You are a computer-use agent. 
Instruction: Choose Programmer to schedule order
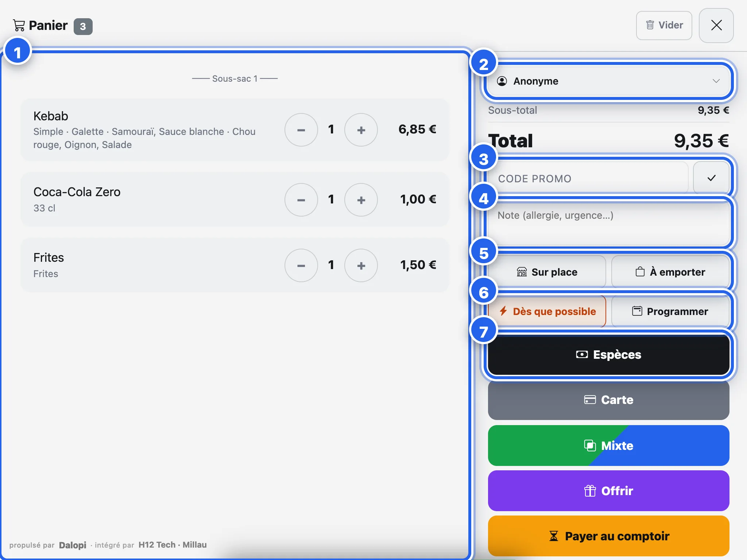(670, 311)
